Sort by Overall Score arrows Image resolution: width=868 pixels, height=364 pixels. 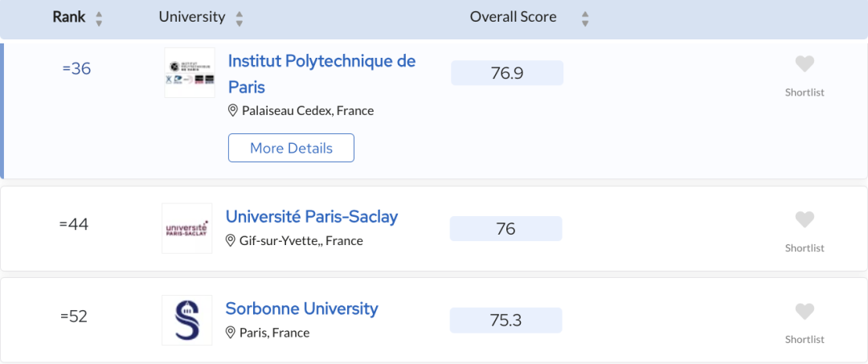point(585,18)
